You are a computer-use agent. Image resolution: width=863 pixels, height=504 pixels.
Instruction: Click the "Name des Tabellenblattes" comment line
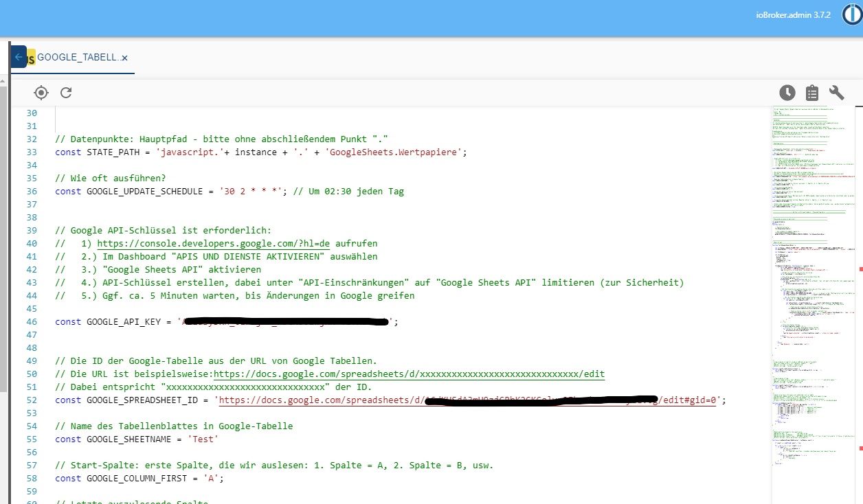174,426
